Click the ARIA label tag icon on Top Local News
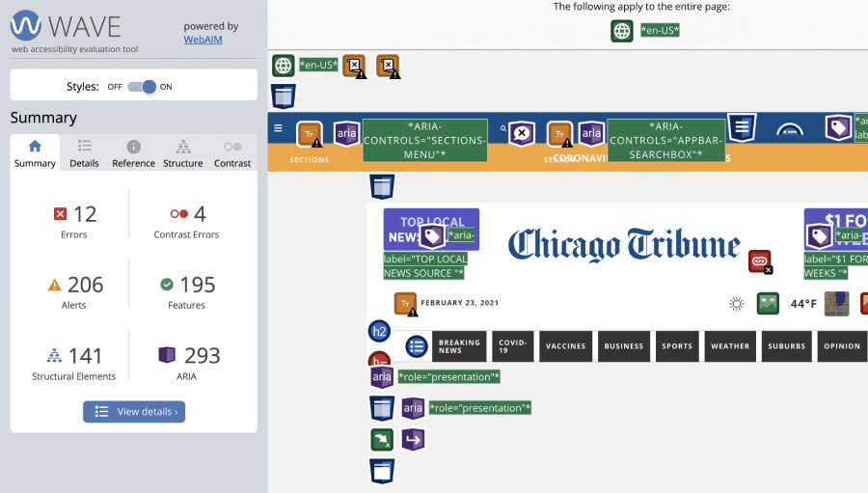This screenshot has width=868, height=493. [432, 237]
